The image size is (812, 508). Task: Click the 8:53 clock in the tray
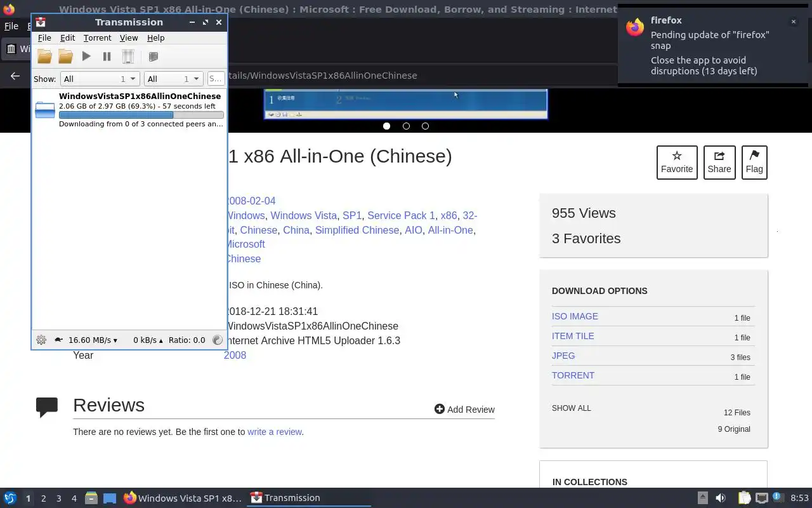click(799, 498)
